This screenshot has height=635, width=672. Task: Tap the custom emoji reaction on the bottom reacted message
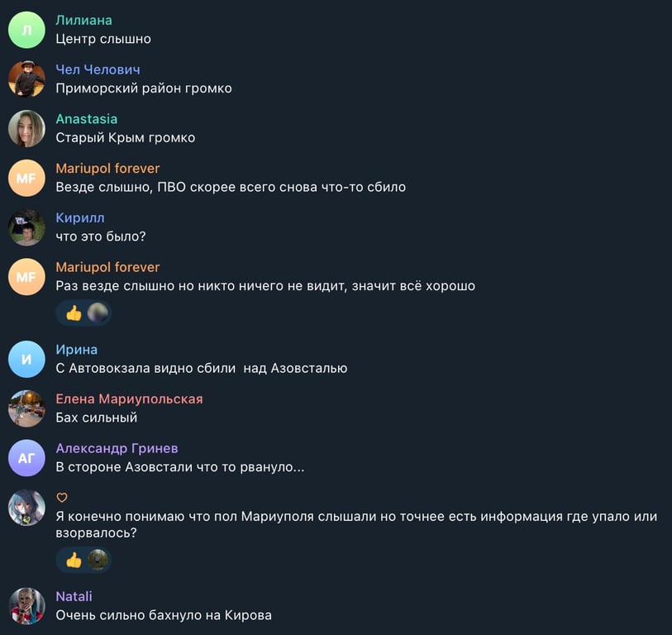coord(98,560)
